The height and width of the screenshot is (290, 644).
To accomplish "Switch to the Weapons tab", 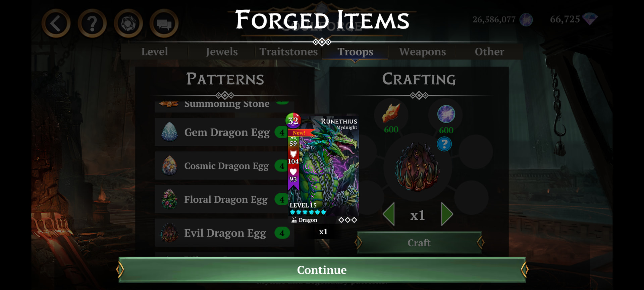I will coord(422,52).
